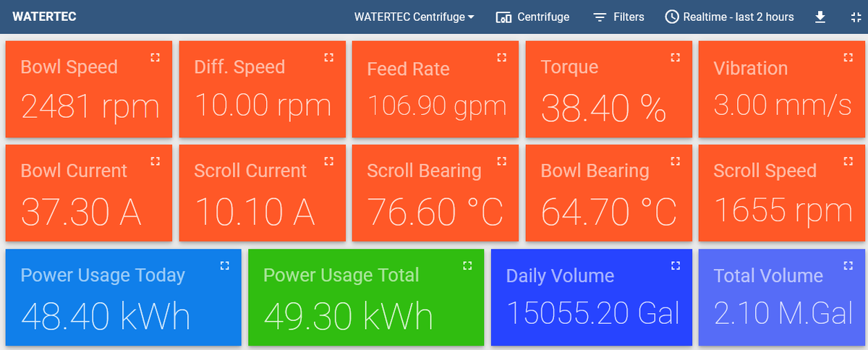Click the 48.40 kWh power today value
The height and width of the screenshot is (350, 868).
(106, 316)
